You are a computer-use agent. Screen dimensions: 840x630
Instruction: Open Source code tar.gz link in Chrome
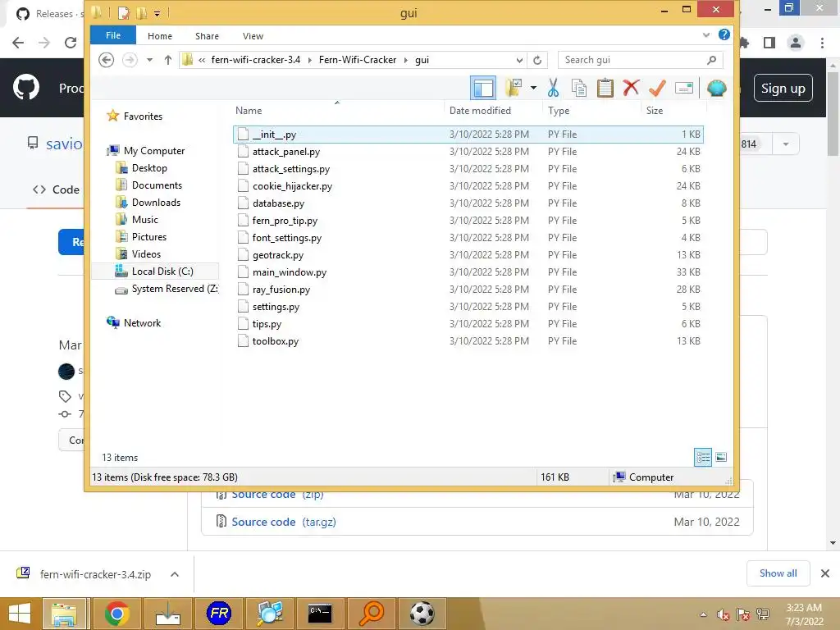pyautogui.click(x=283, y=522)
